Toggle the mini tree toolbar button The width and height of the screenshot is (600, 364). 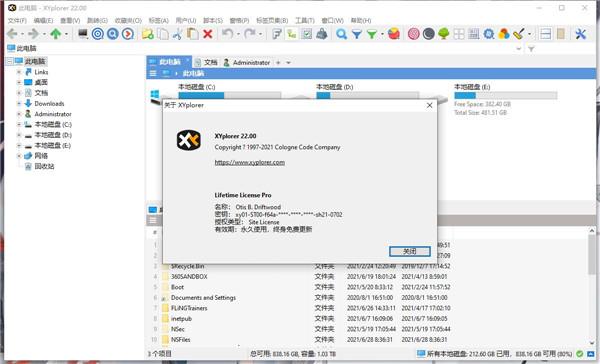point(292,34)
